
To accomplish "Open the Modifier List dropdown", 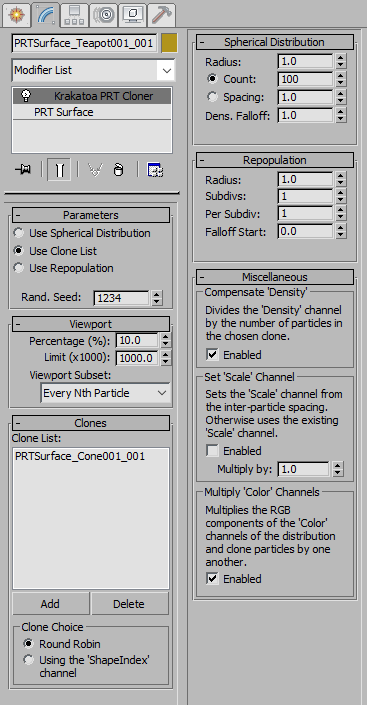I will pyautogui.click(x=93, y=71).
